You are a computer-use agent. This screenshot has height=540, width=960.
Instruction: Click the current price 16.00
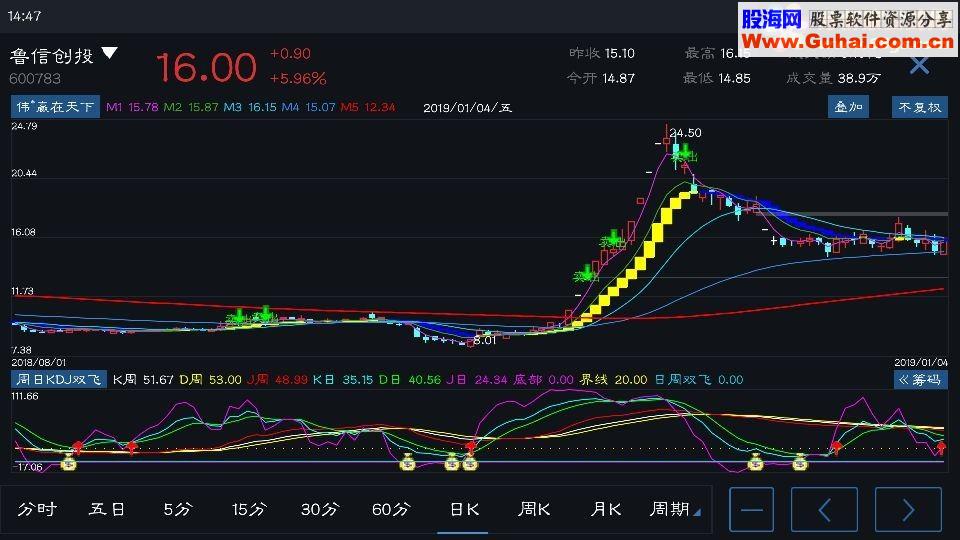pos(206,67)
